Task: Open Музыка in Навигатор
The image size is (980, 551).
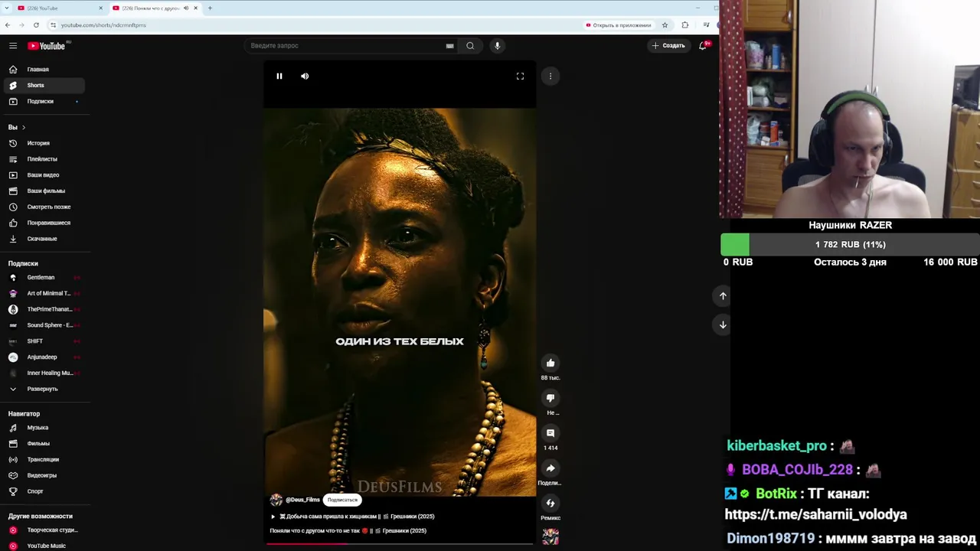Action: 44,428
